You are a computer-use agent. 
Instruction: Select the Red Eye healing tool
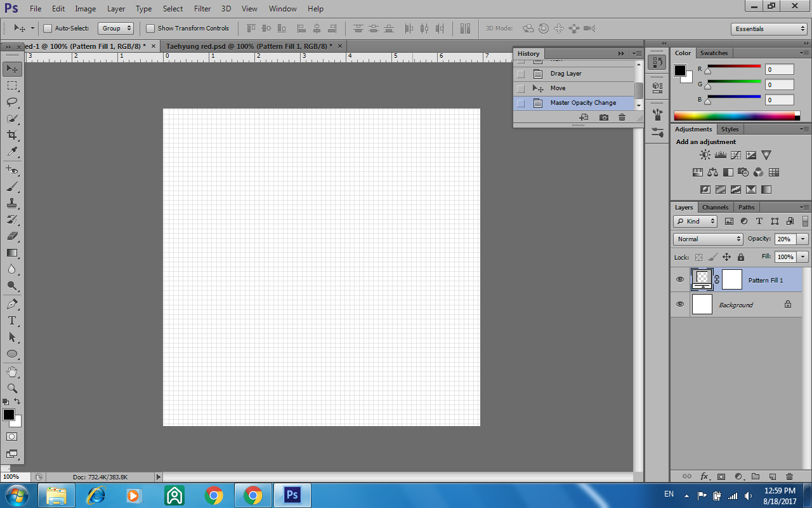click(12, 170)
